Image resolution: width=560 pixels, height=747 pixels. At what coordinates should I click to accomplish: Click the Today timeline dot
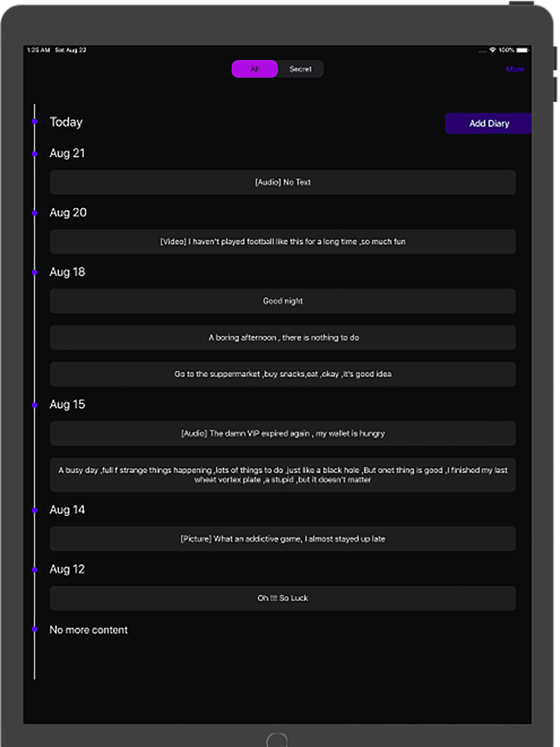35,122
